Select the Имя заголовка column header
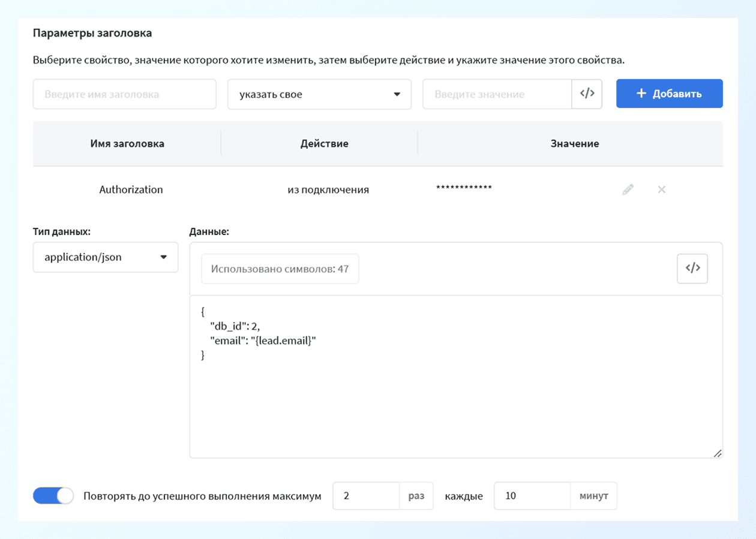The height and width of the screenshot is (539, 756). click(x=127, y=143)
